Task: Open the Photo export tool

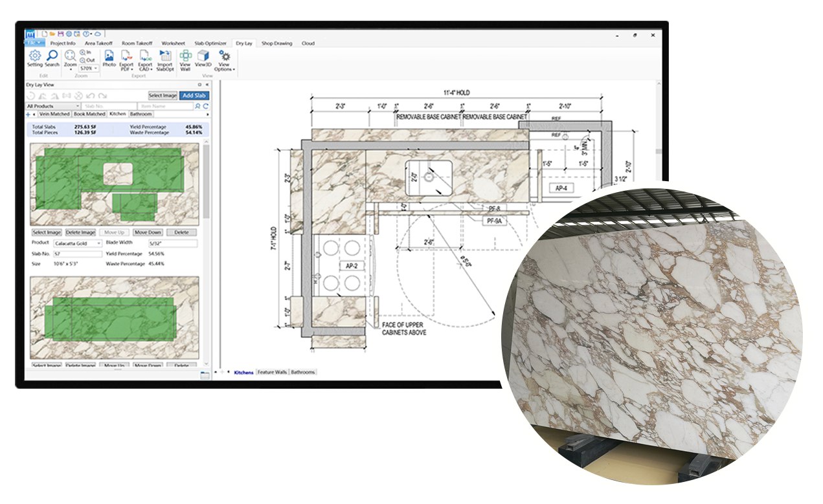Action: pyautogui.click(x=109, y=58)
